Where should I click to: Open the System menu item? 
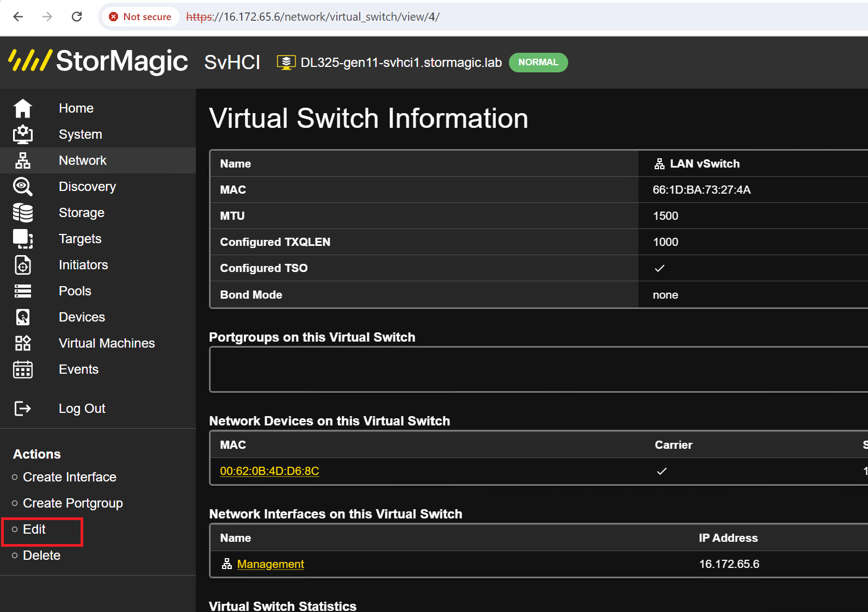coord(81,134)
